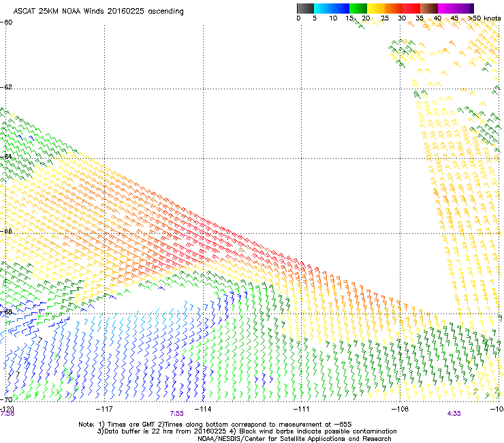Viewport: 504px width, 443px height.
Task: Click the gray 0-5 knots legend swatch
Action: 305,8
